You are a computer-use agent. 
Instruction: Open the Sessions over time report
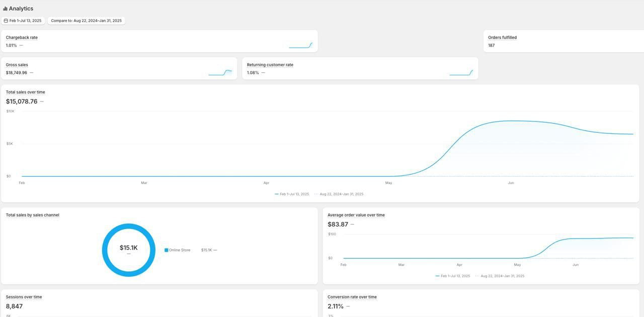[23, 296]
